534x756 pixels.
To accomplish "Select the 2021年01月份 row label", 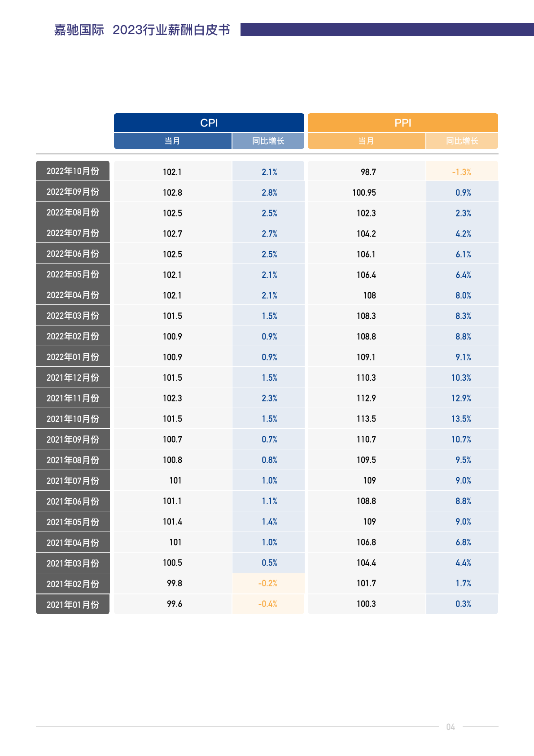I will pyautogui.click(x=73, y=604).
